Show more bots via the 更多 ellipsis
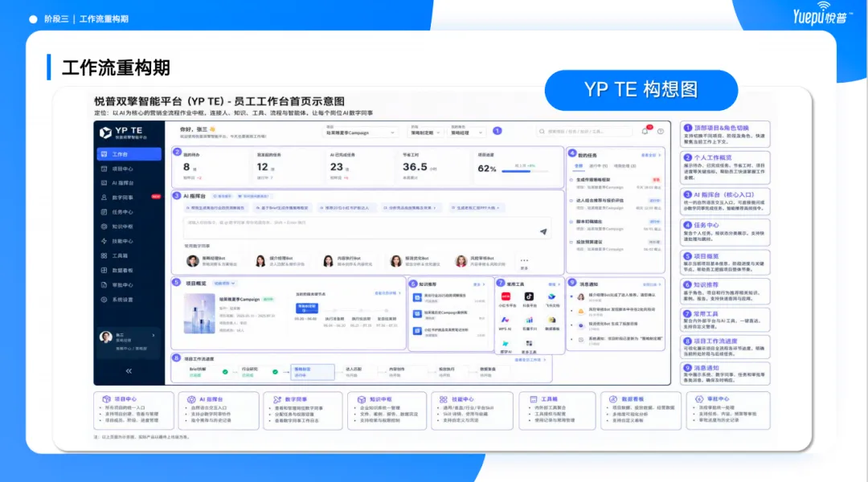Image resolution: width=868 pixels, height=482 pixels. click(x=524, y=263)
